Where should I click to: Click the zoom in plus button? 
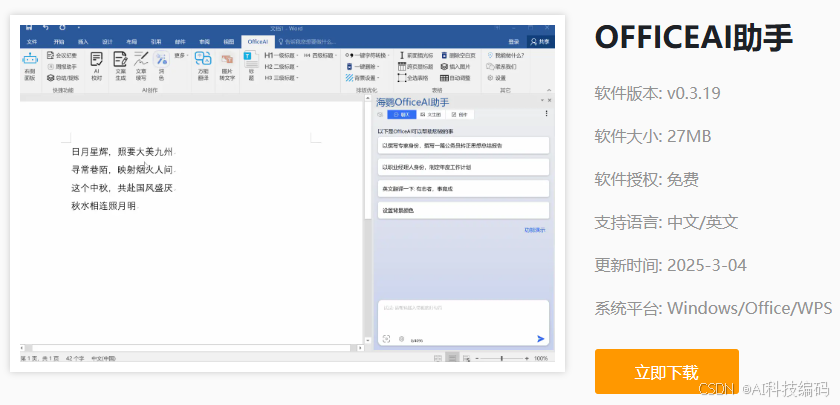pyautogui.click(x=527, y=358)
